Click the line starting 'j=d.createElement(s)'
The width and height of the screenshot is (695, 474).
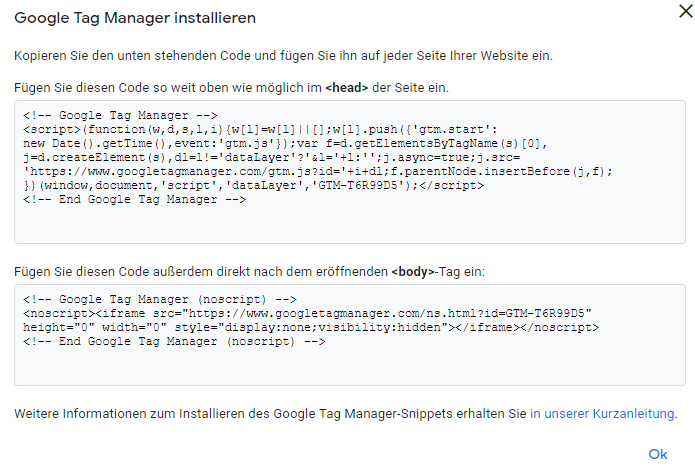(x=271, y=157)
